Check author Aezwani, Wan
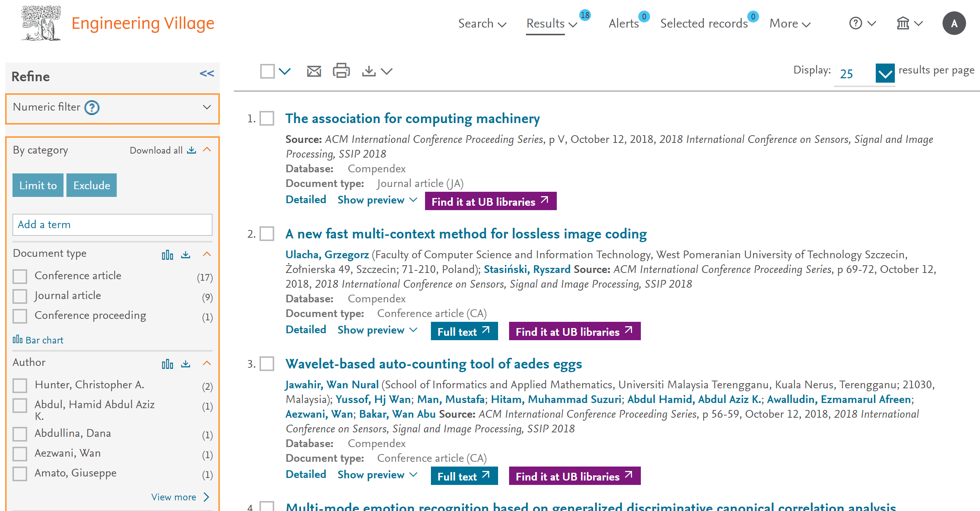The height and width of the screenshot is (511, 980). click(20, 454)
